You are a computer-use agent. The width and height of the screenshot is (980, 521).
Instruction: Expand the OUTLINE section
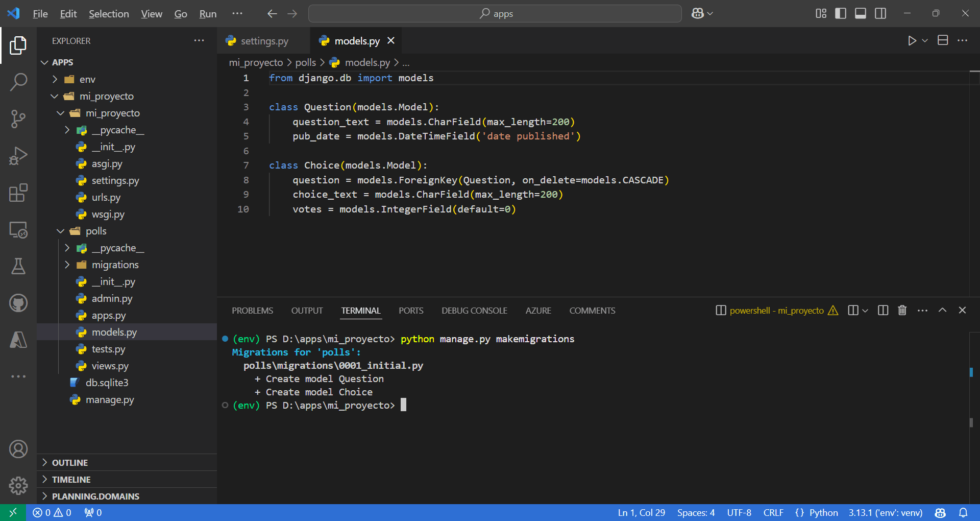point(70,462)
